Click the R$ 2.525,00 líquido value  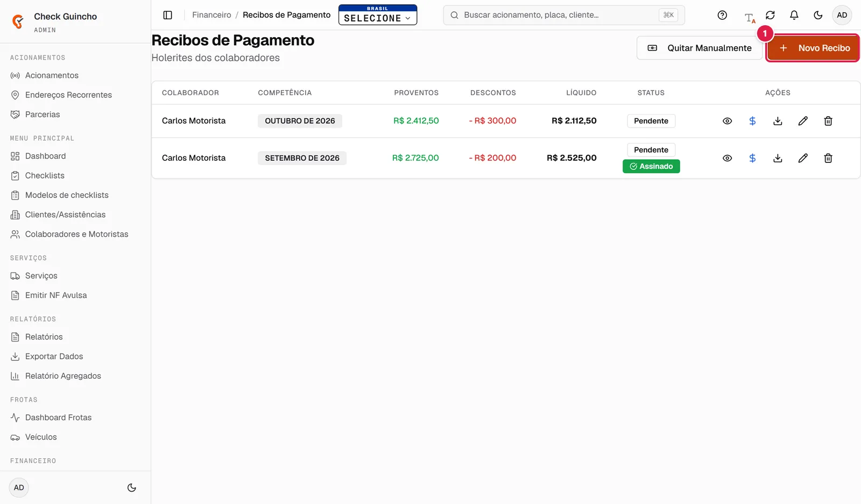(x=571, y=158)
